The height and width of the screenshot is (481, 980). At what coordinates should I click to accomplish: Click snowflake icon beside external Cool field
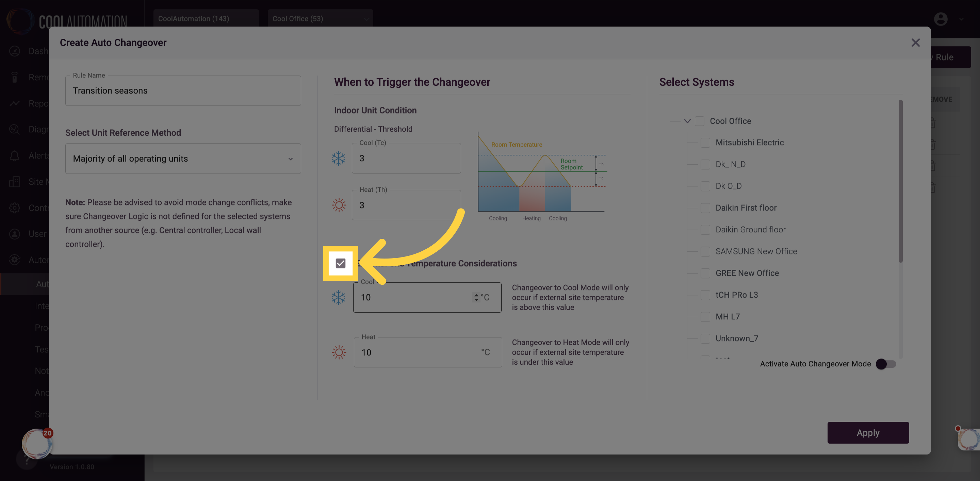[338, 298]
